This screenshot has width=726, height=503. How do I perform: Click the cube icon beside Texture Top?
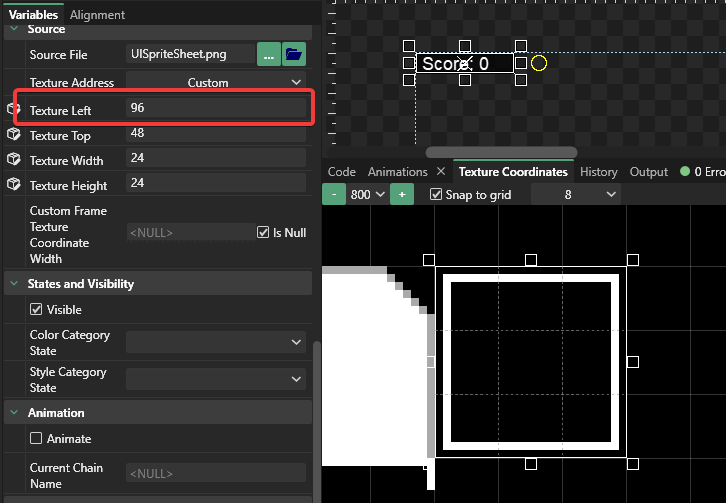click(x=14, y=134)
